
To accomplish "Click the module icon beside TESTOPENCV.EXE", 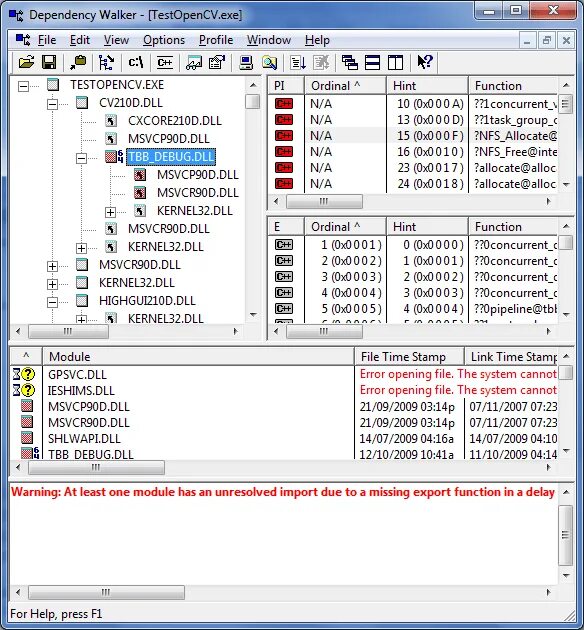I will [x=53, y=85].
